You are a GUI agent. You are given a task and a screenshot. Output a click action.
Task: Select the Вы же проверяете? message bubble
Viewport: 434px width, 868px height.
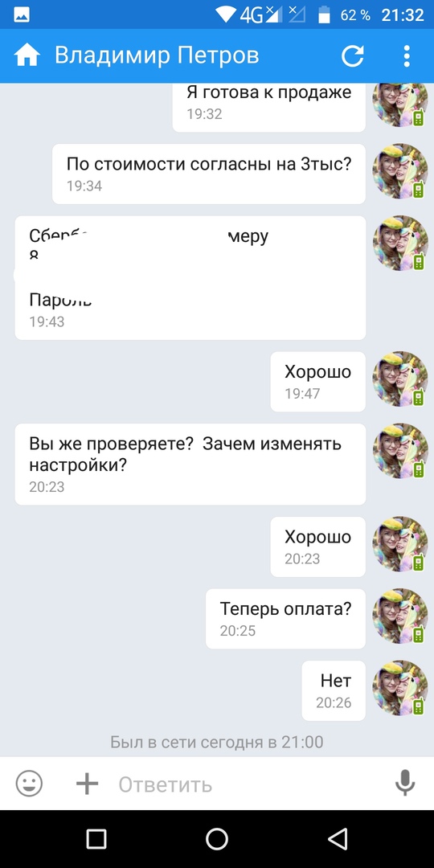point(190,464)
